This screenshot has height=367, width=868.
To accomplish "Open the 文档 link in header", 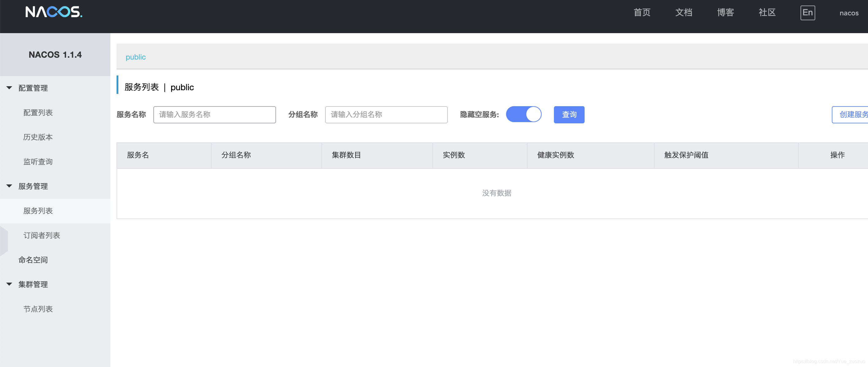I will click(684, 13).
